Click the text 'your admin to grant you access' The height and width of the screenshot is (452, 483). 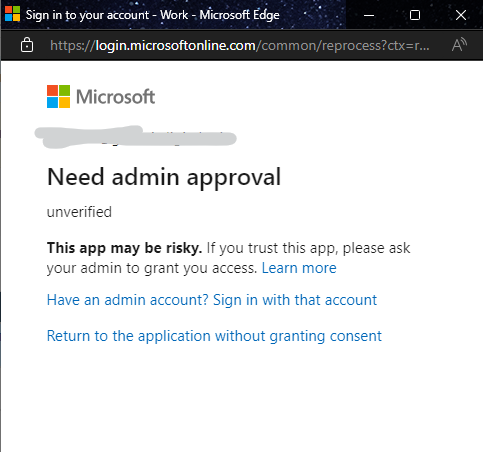[x=151, y=268]
